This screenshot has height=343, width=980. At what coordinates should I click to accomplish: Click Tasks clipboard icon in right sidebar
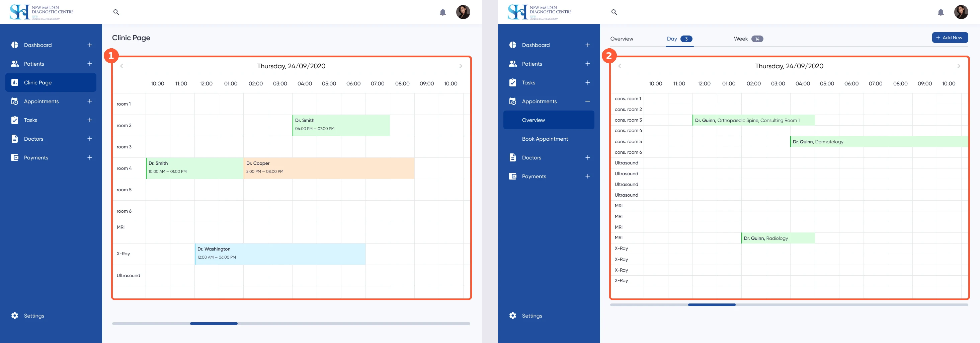[x=513, y=82]
